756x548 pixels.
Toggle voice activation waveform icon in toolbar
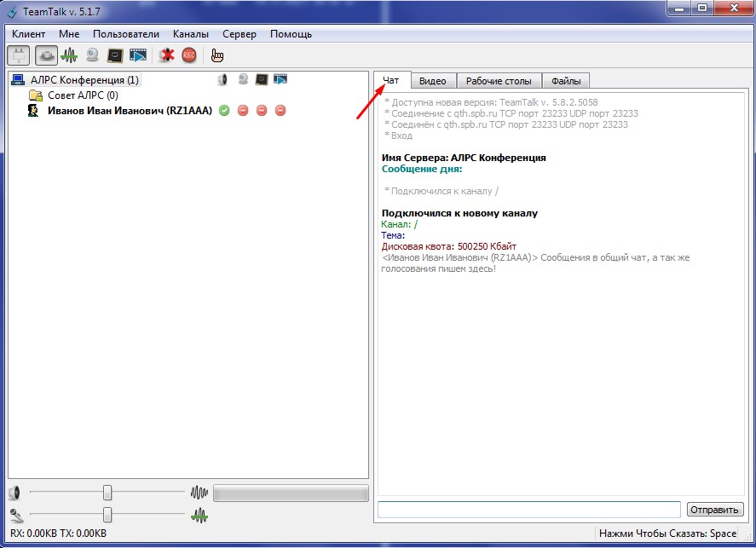click(x=69, y=55)
